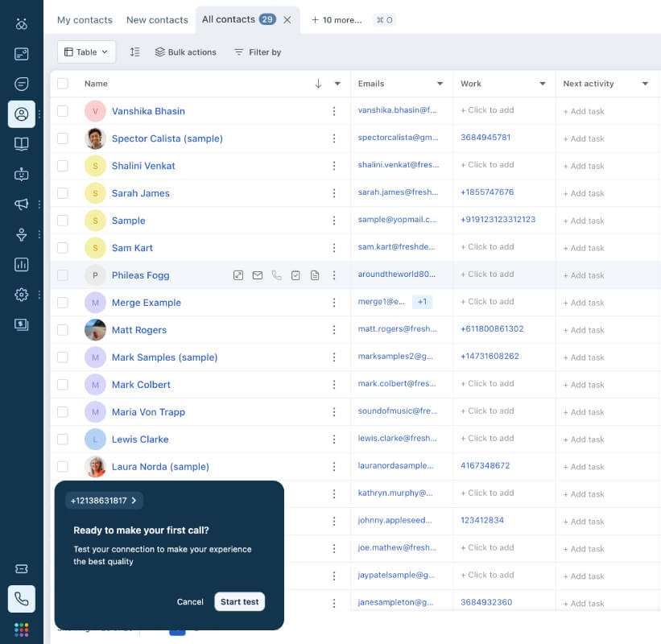Open the deals funnel icon in sidebar
The image size is (661, 644).
pos(21,234)
